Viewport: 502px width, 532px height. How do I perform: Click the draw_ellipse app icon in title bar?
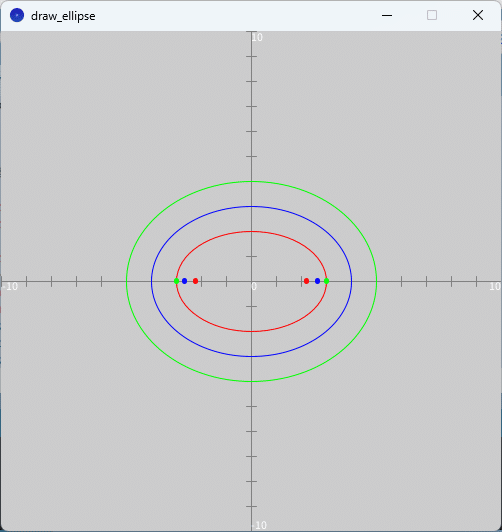click(17, 15)
